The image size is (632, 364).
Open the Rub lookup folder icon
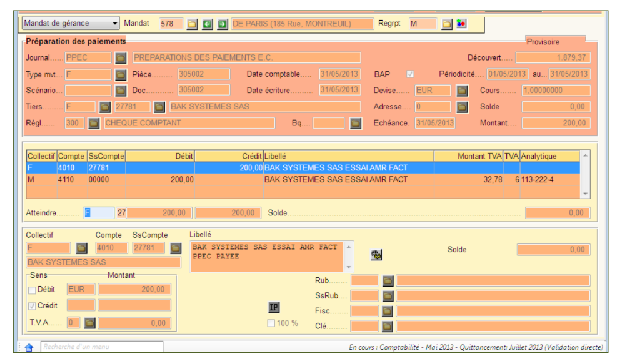tap(388, 281)
